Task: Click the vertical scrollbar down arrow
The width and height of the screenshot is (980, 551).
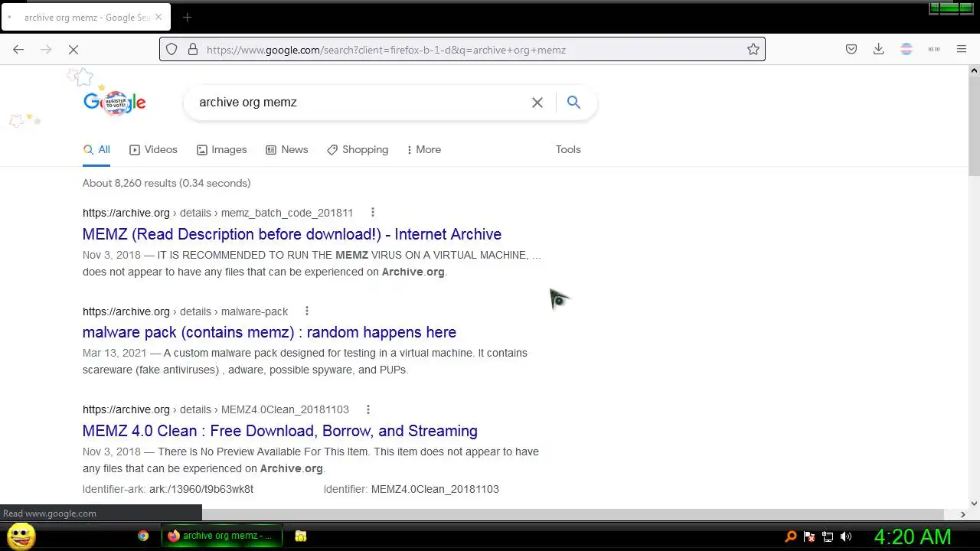Action: click(974, 504)
